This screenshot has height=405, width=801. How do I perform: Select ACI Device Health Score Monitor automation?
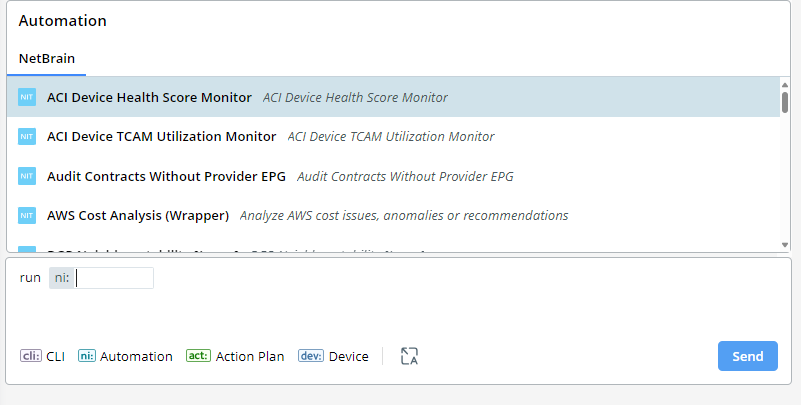coord(149,98)
